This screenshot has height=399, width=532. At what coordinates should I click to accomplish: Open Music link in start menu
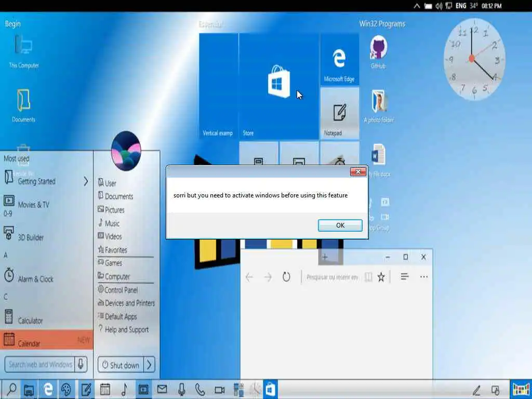point(109,223)
